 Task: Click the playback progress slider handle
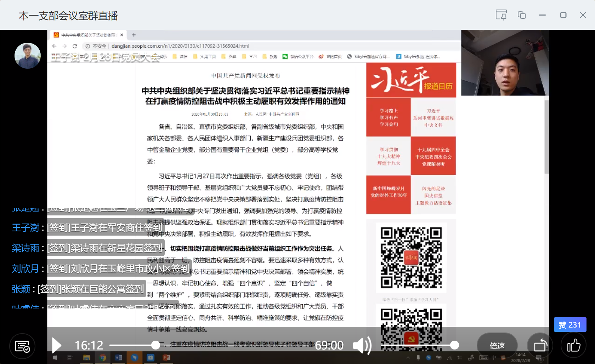(155, 345)
